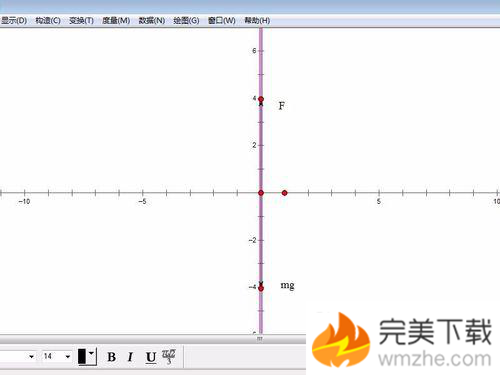Open the 变换(T) menu

(81, 21)
